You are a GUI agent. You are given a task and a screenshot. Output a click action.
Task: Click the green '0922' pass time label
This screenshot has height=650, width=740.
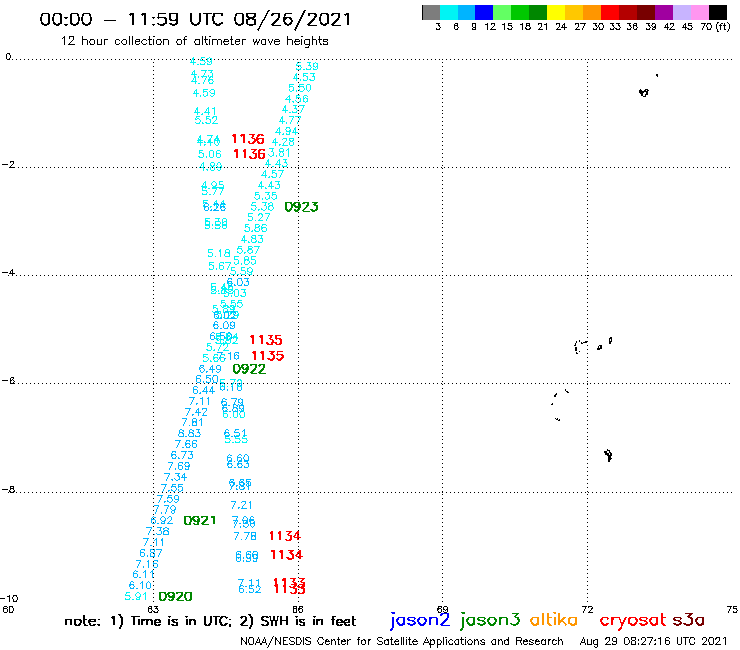point(249,369)
